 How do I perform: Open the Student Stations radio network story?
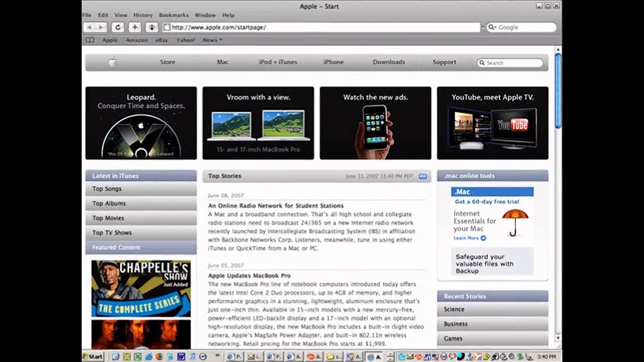[276, 206]
